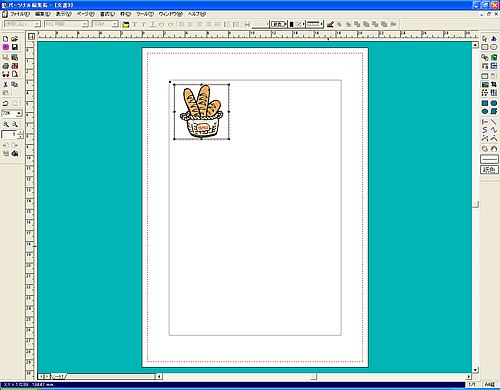Click the magenta icon beside Save
Image resolution: width=500 pixels, height=390 pixels.
click(x=5, y=47)
